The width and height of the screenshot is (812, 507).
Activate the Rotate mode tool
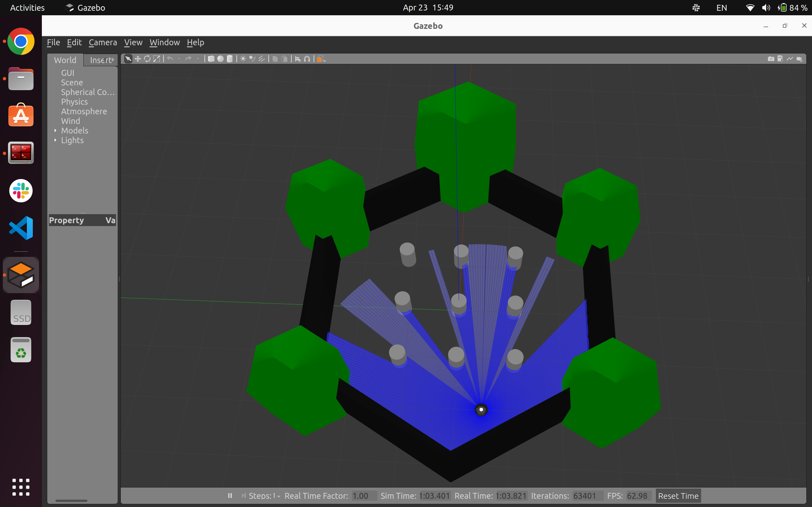click(147, 59)
